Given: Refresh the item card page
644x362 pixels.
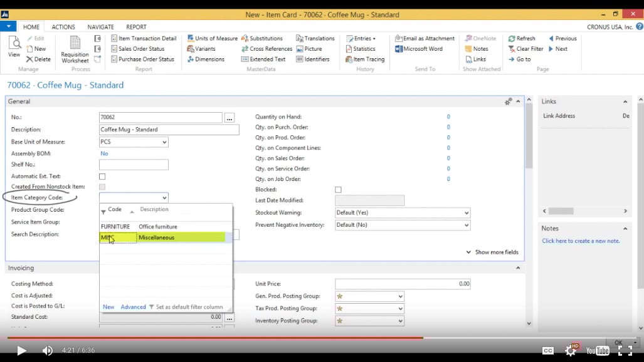Looking at the screenshot, I should coord(522,38).
